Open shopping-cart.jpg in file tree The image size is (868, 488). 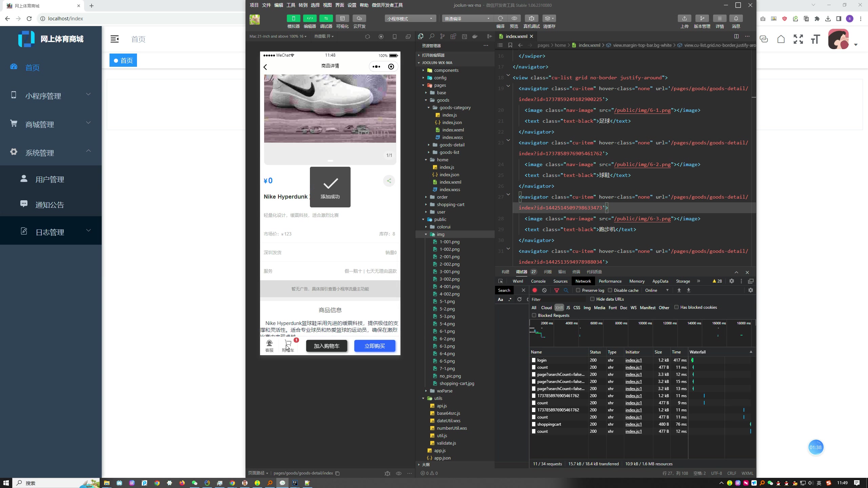click(x=457, y=383)
